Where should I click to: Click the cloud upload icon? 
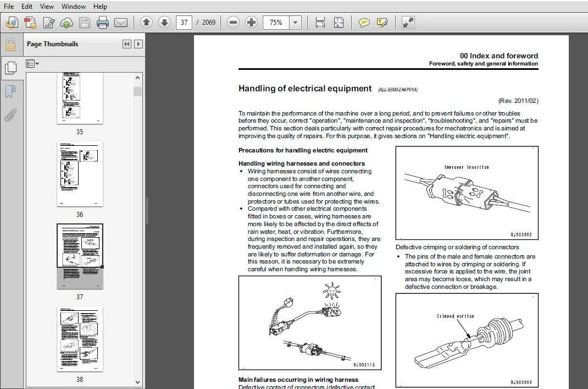[x=66, y=23]
